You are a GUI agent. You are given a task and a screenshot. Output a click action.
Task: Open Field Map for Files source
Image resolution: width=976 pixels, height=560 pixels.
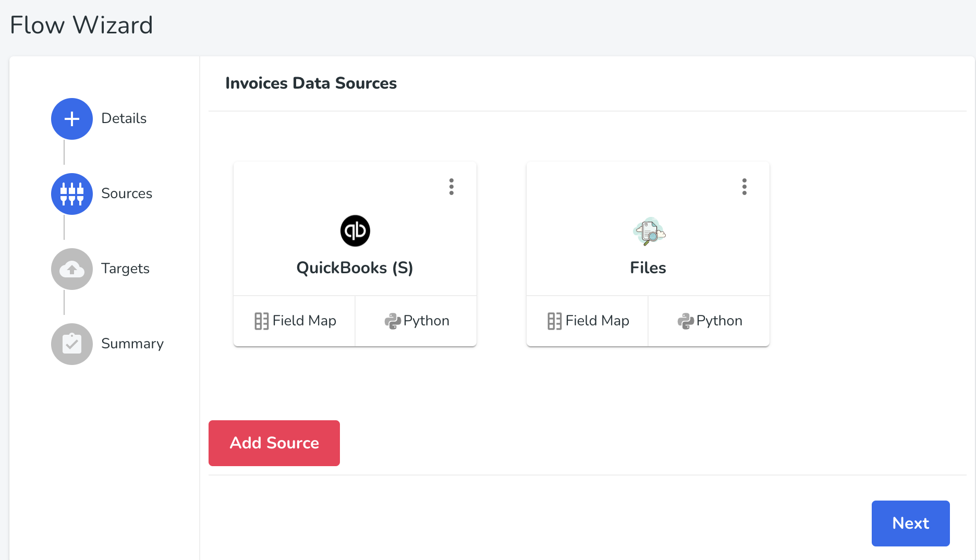click(x=588, y=321)
